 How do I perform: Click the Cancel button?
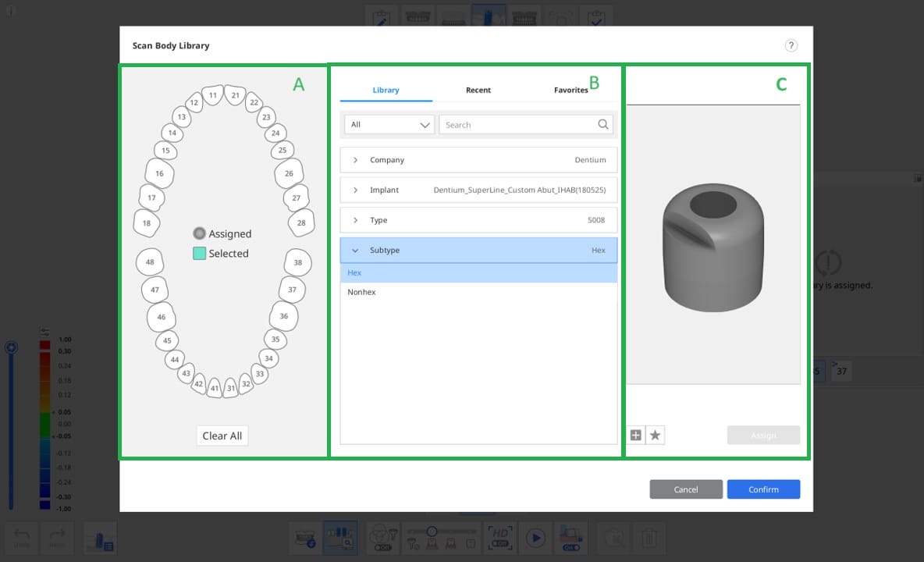point(686,489)
